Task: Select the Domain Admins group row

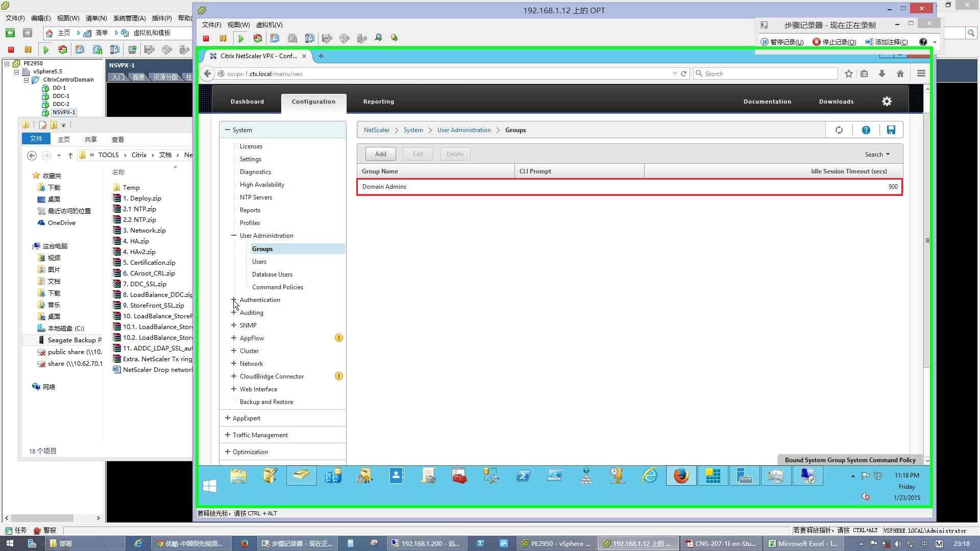Action: (x=630, y=187)
